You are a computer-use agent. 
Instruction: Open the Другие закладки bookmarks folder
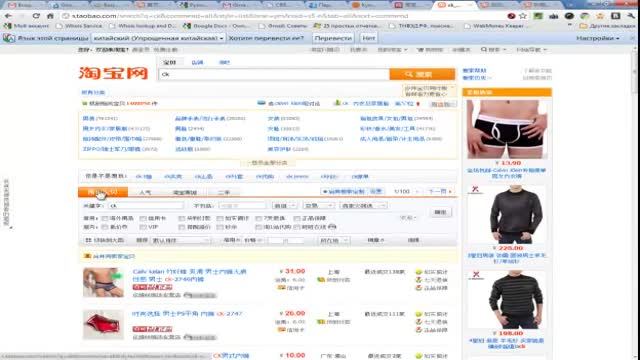pyautogui.click(x=607, y=26)
